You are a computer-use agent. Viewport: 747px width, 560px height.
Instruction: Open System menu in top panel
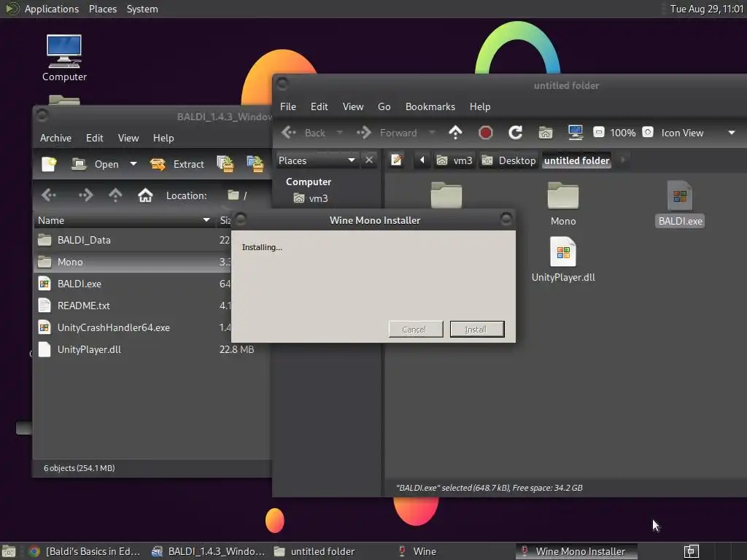click(142, 9)
